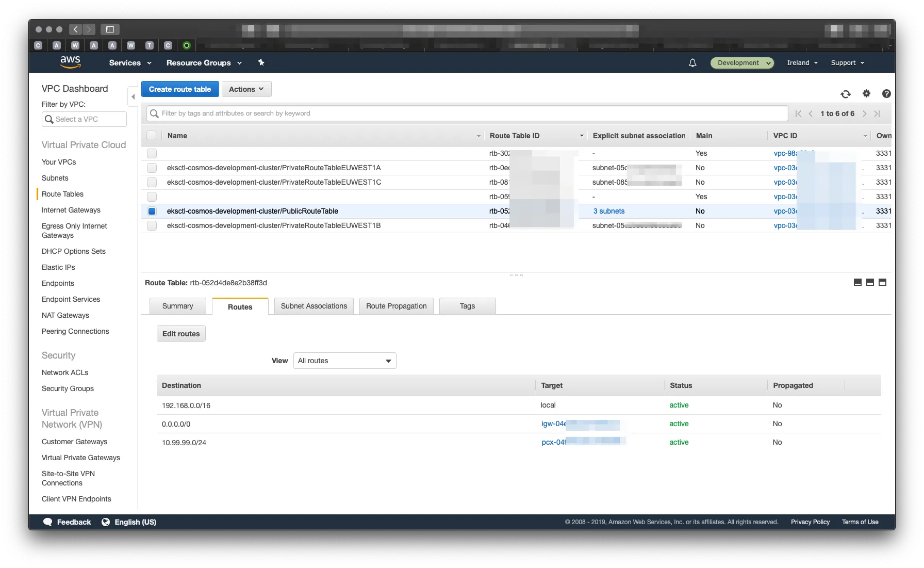Go to last page of results
The width and height of the screenshot is (924, 568).
[x=877, y=113]
